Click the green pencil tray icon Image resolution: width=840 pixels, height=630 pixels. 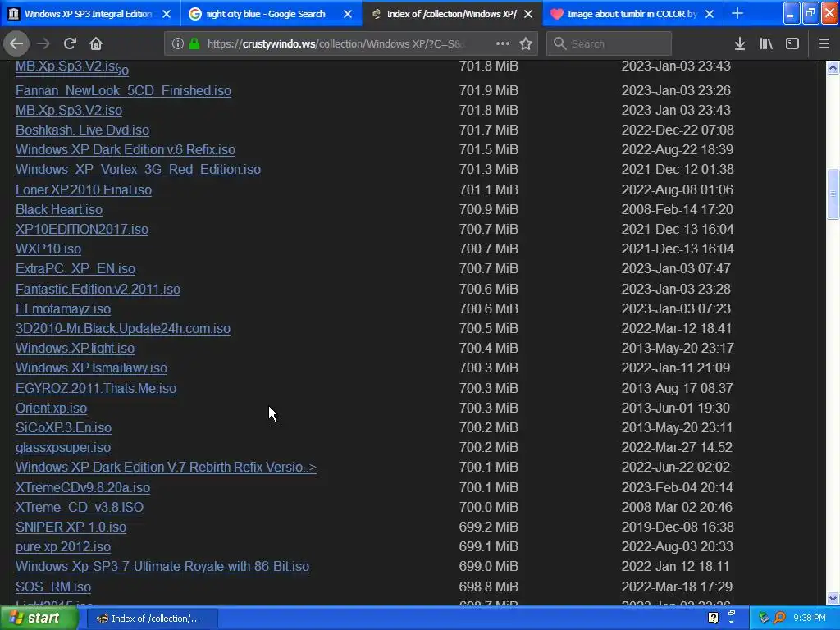764,618
